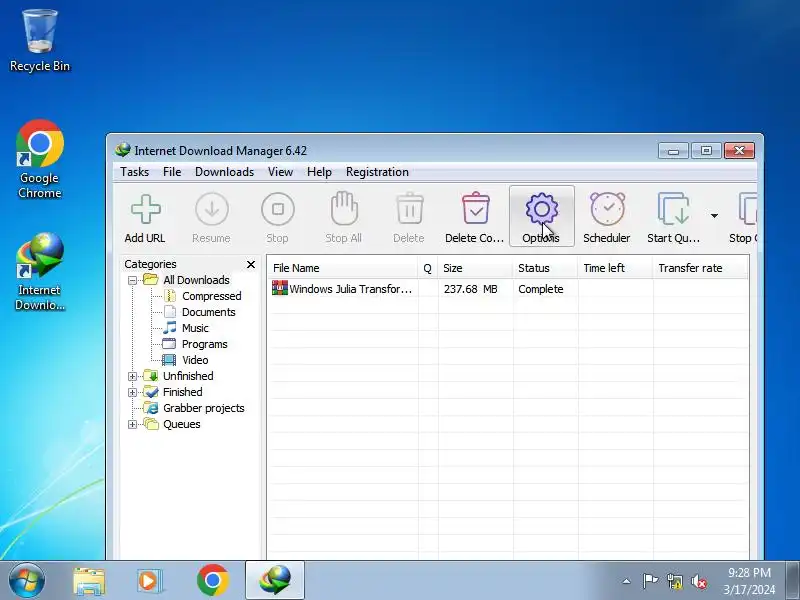Collapse the All Downloads tree node
Viewport: 800px width, 600px height.
(x=132, y=280)
